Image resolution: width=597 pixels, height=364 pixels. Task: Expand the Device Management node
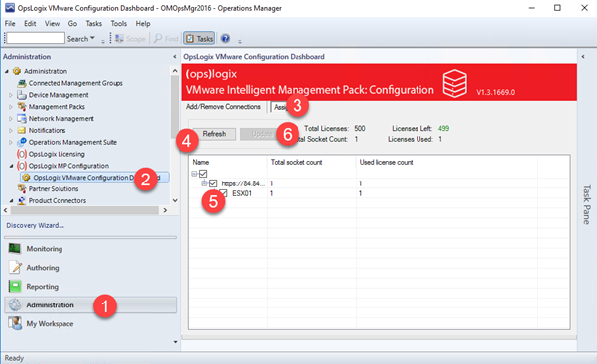pyautogui.click(x=11, y=95)
